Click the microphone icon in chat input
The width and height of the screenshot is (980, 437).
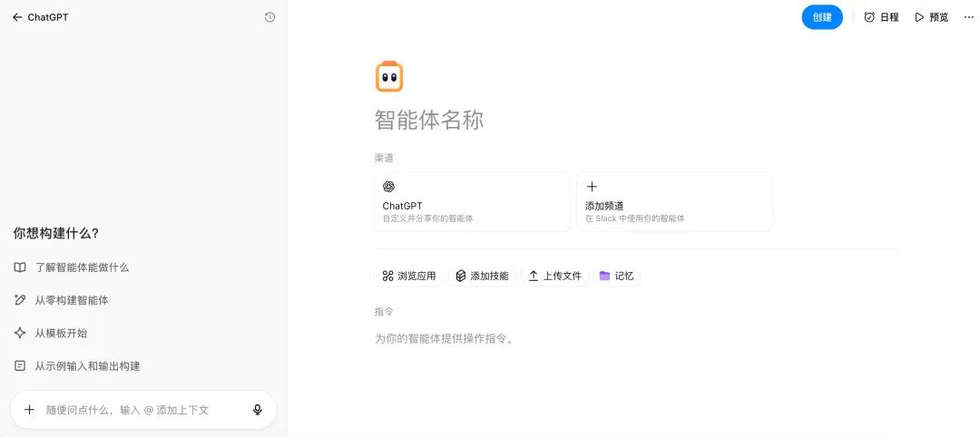click(258, 410)
